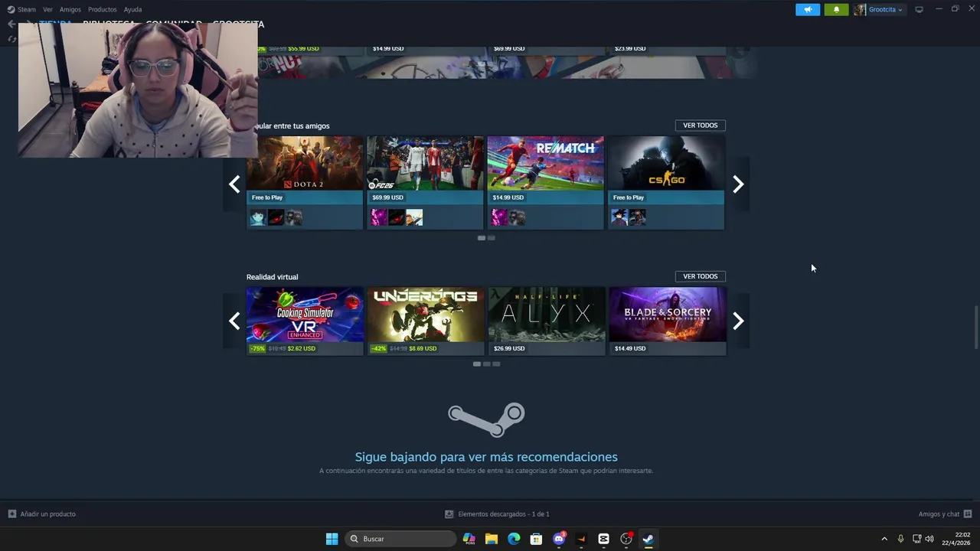The height and width of the screenshot is (551, 980).
Task: Show previous friends' popular games with the left arrow
Action: pos(234,184)
